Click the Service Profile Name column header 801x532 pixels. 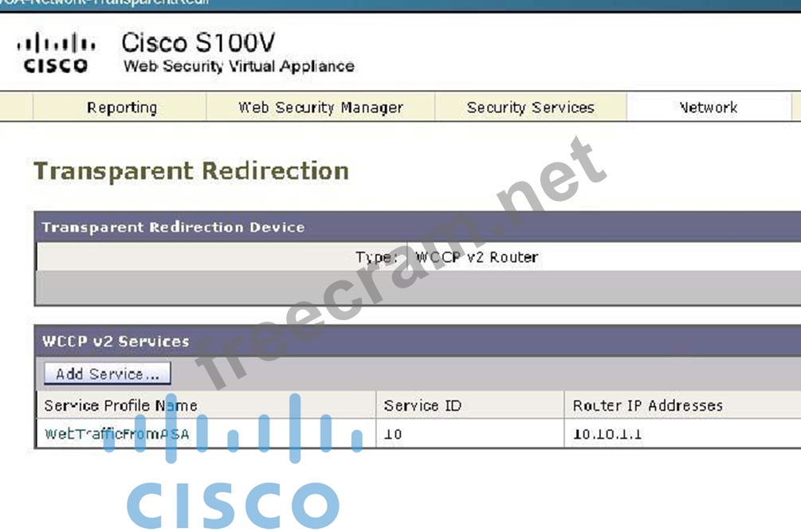120,405
